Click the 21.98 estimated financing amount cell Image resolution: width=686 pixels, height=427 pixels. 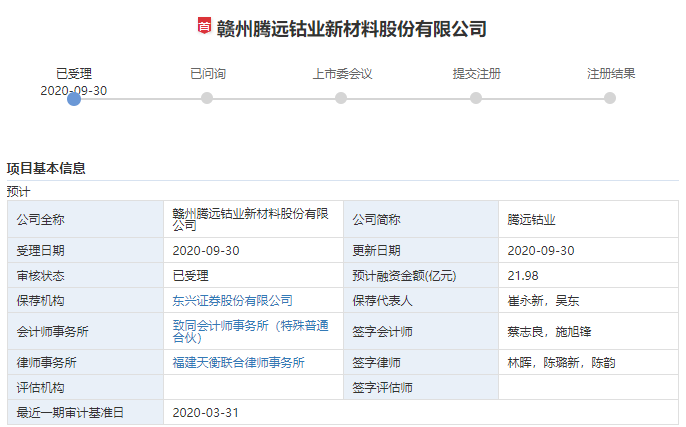point(523,275)
